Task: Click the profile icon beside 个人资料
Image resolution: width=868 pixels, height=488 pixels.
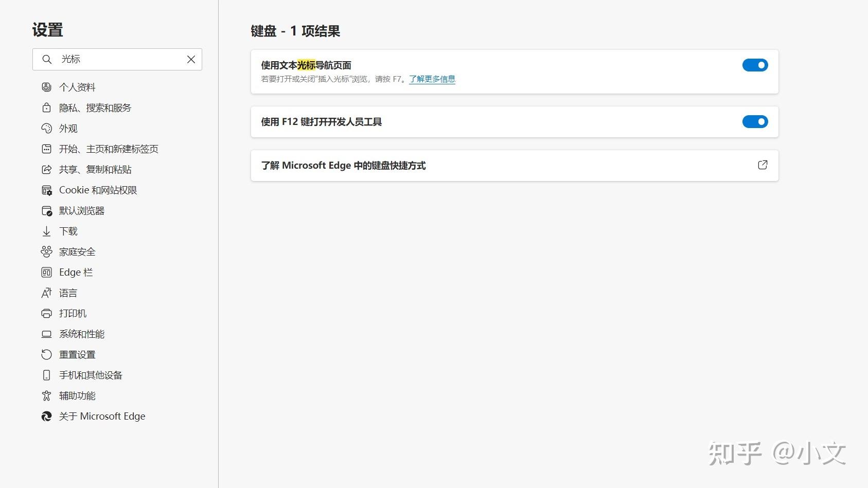Action: coord(46,87)
